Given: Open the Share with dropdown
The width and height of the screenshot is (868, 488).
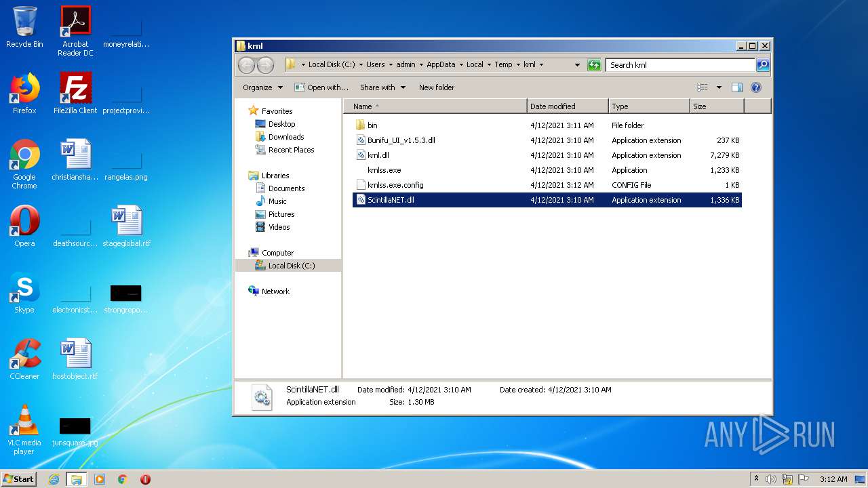Looking at the screenshot, I should pyautogui.click(x=382, y=87).
